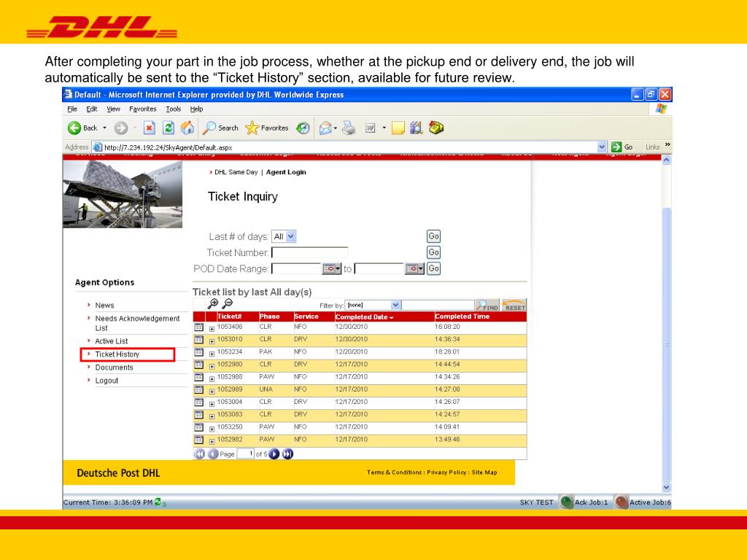Click the Print toolbar icon
The width and height of the screenshot is (747, 560).
pyautogui.click(x=349, y=128)
